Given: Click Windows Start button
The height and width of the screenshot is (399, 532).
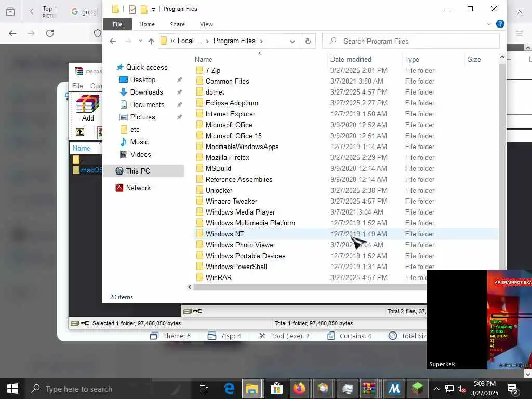Looking at the screenshot, I should (x=12, y=389).
